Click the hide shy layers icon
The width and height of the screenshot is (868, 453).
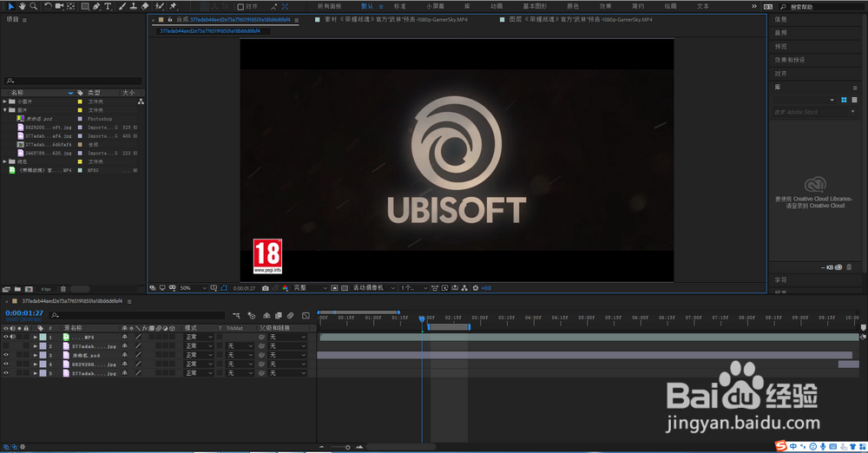266,316
